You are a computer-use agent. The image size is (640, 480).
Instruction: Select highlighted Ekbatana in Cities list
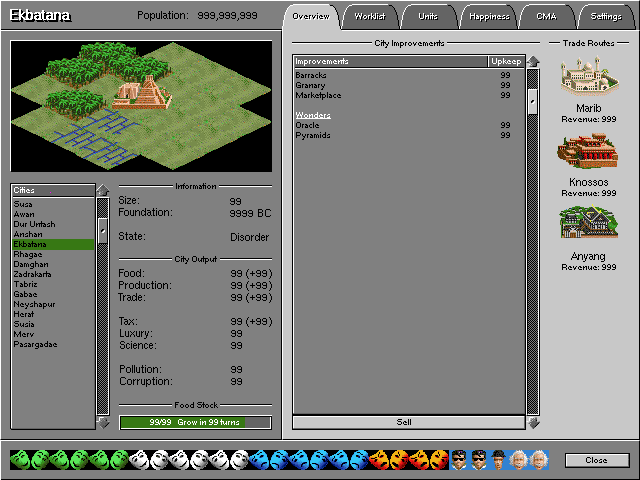pyautogui.click(x=53, y=244)
